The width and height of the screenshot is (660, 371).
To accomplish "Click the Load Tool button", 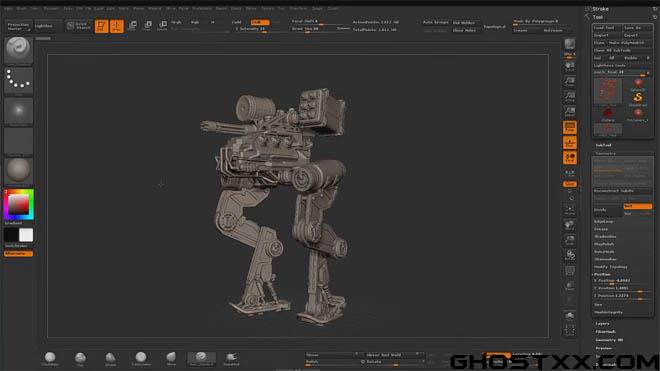I will (x=607, y=28).
